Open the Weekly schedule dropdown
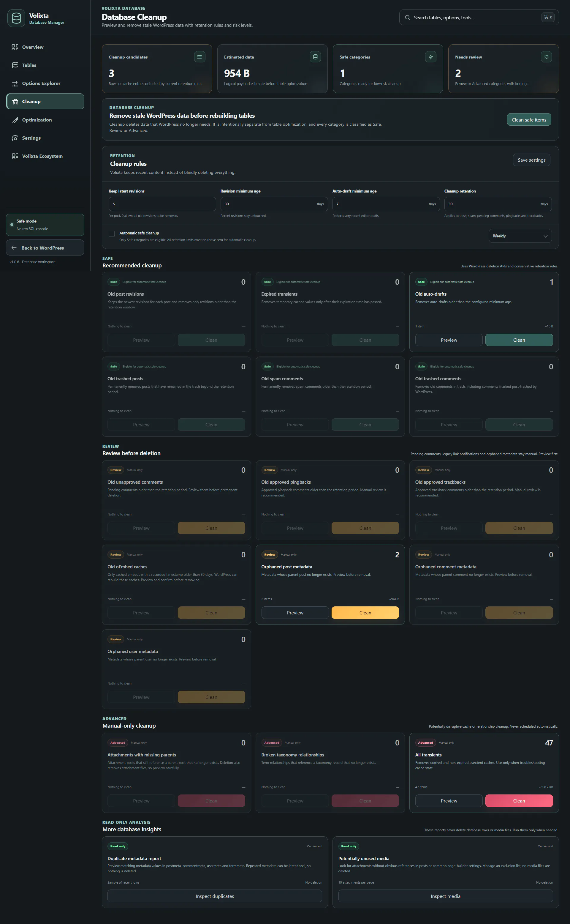 tap(520, 236)
